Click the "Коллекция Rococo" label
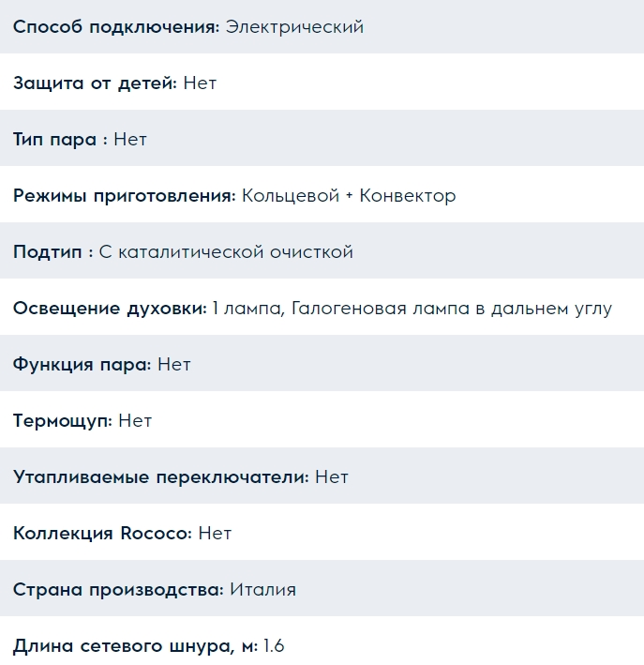The height and width of the screenshot is (665, 644). [102, 534]
